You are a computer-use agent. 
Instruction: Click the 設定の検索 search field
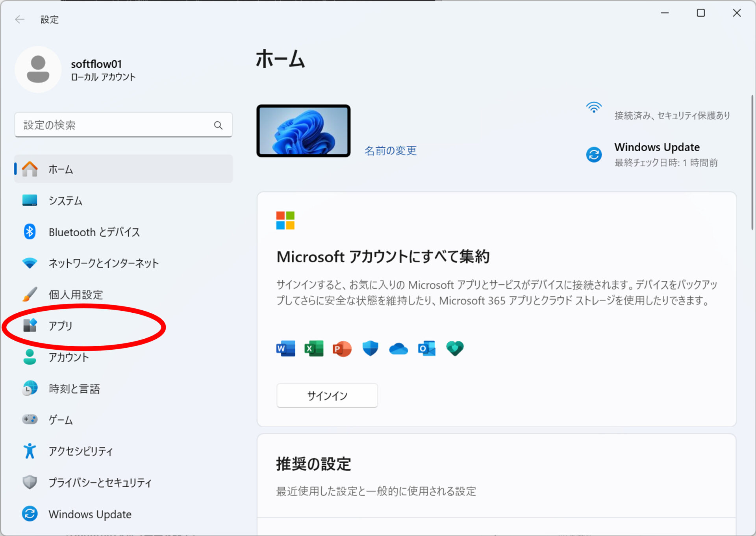coord(123,125)
